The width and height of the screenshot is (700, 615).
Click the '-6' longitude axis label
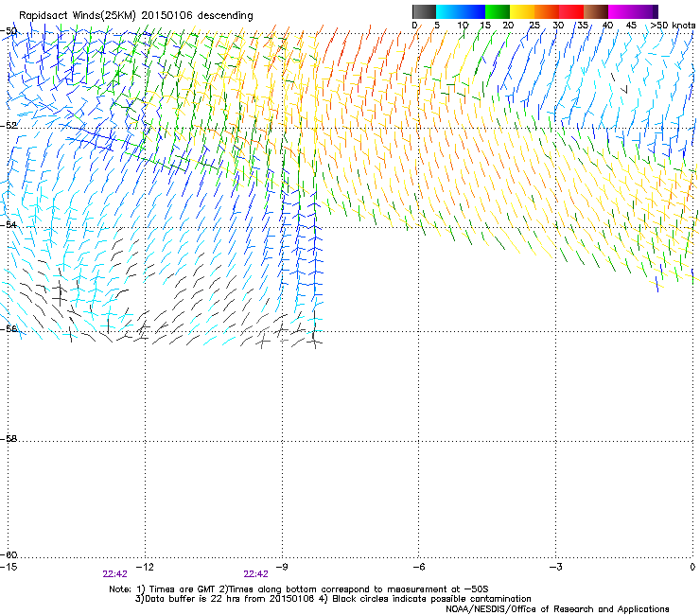tap(418, 567)
